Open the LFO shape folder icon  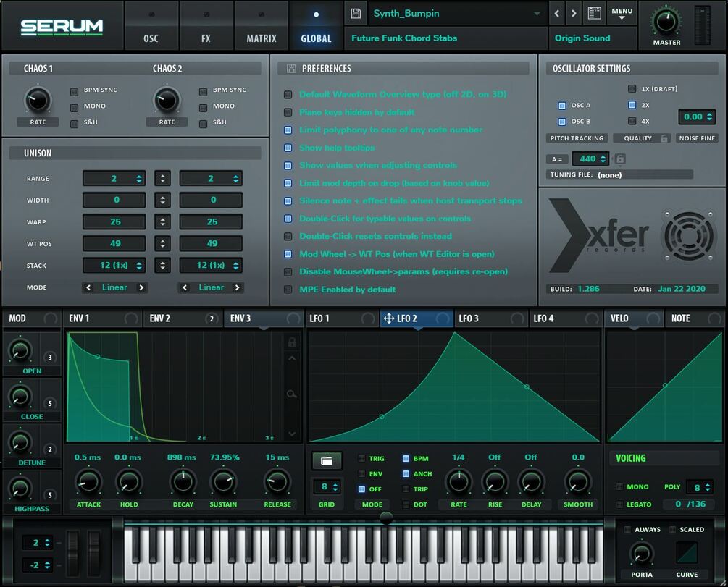click(x=327, y=461)
